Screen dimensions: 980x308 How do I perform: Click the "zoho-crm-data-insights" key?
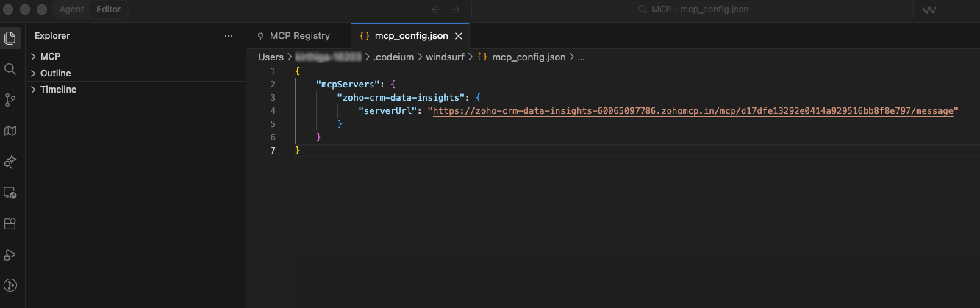pos(401,97)
